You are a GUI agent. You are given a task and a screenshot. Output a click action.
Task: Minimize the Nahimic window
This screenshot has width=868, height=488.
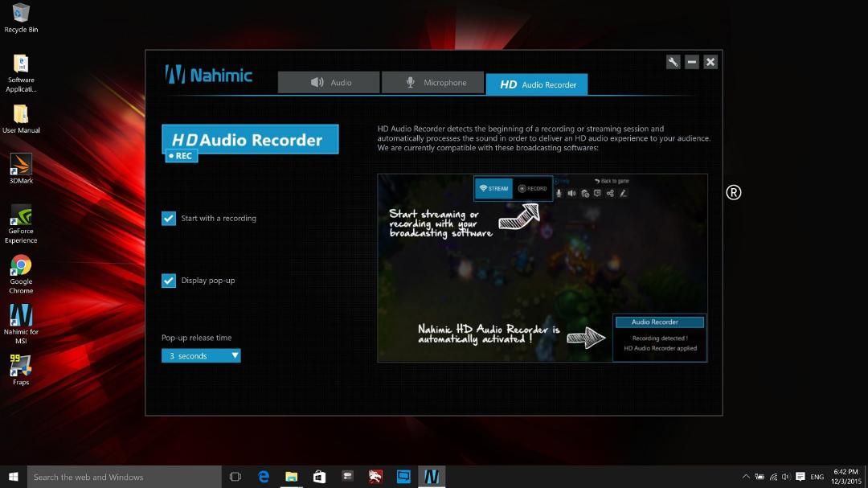691,62
